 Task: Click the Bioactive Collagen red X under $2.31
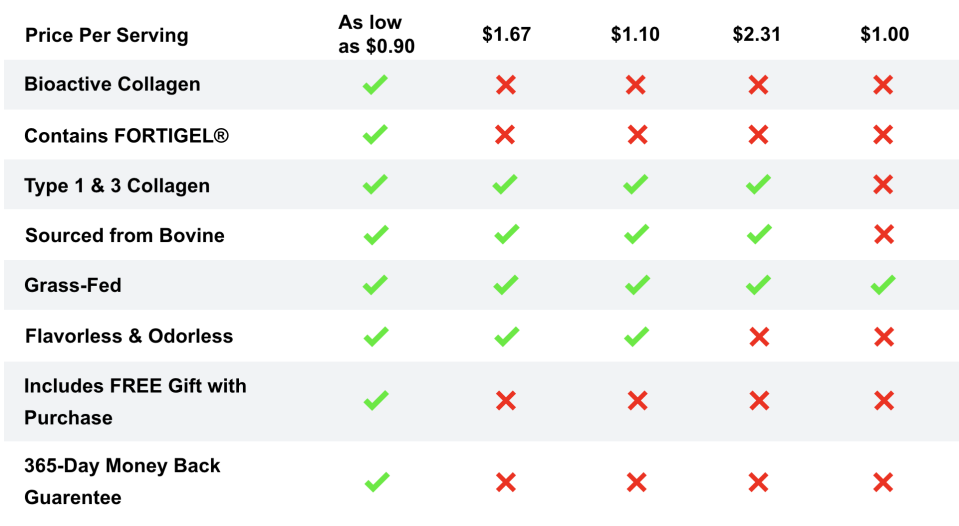pyautogui.click(x=758, y=85)
